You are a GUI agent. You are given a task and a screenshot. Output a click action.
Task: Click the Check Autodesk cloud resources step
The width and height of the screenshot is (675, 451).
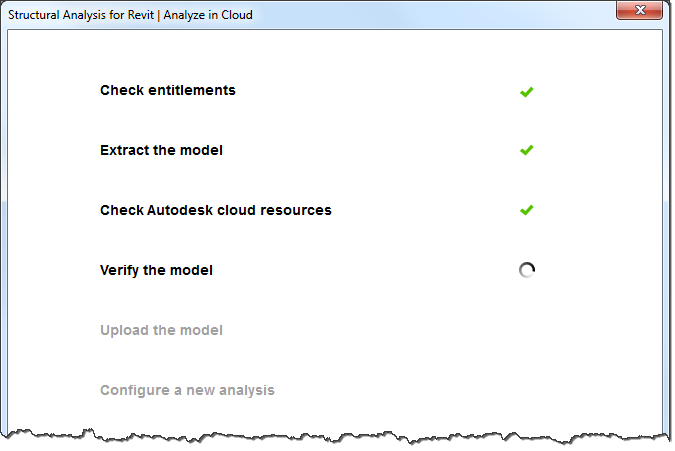pos(216,210)
